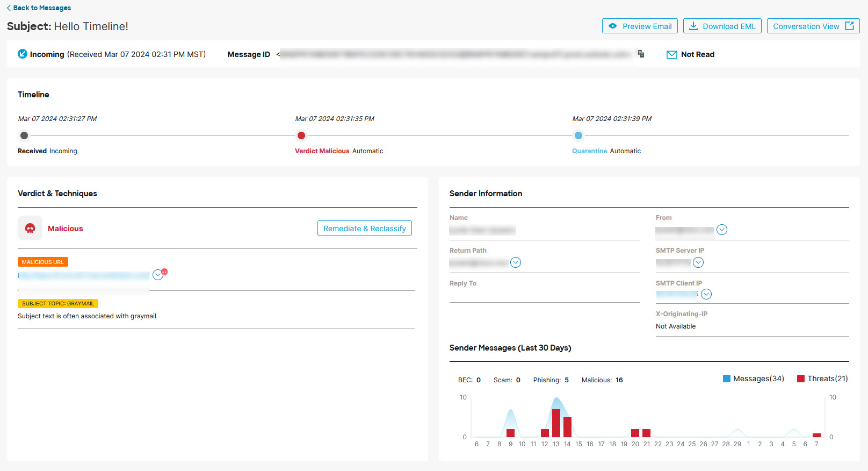The height and width of the screenshot is (471, 868).
Task: Click the Scam: 0 count
Action: [507, 380]
